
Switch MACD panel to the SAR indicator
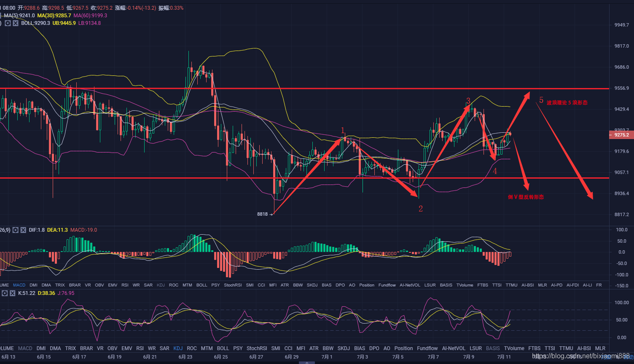click(x=148, y=285)
